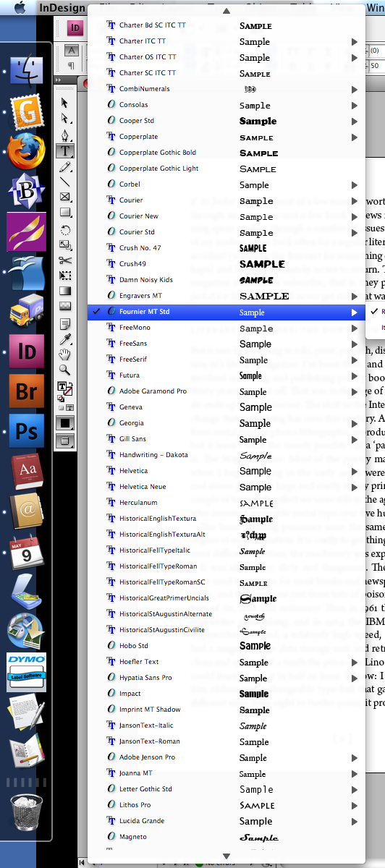Screen dimensions: 385x868
Task: Expand the Lucida Grande submenu arrow
Action: tap(355, 821)
